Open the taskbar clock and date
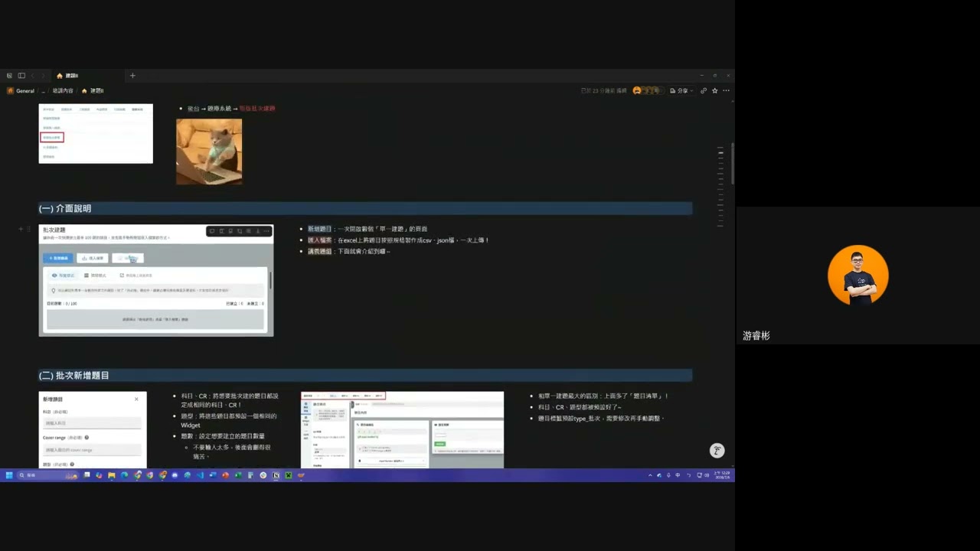This screenshot has width=980, height=551. click(x=721, y=475)
